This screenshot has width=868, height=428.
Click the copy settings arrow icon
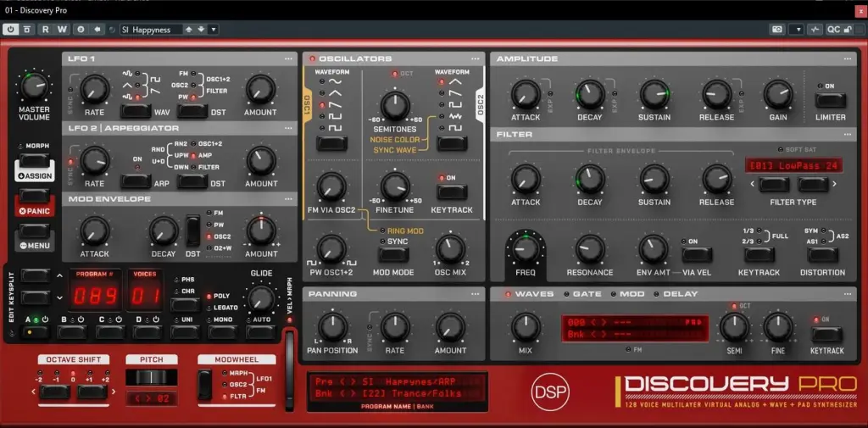point(97,30)
